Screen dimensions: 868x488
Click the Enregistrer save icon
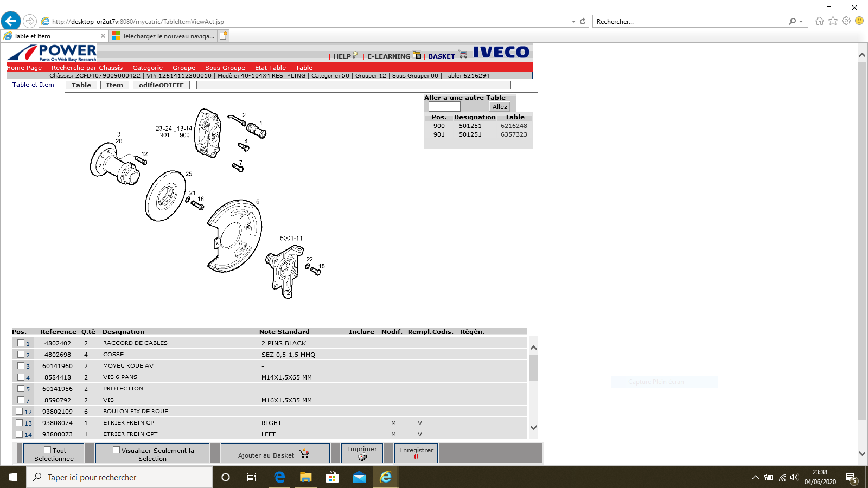point(416,457)
